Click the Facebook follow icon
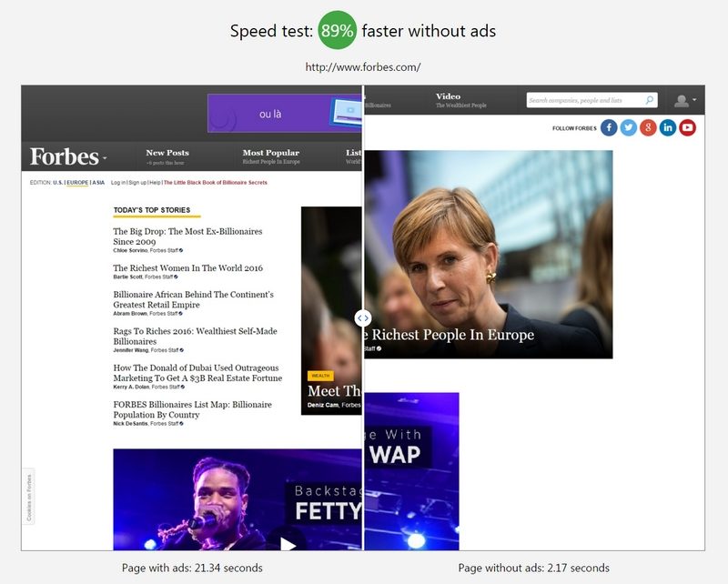The height and width of the screenshot is (584, 728). (x=609, y=127)
